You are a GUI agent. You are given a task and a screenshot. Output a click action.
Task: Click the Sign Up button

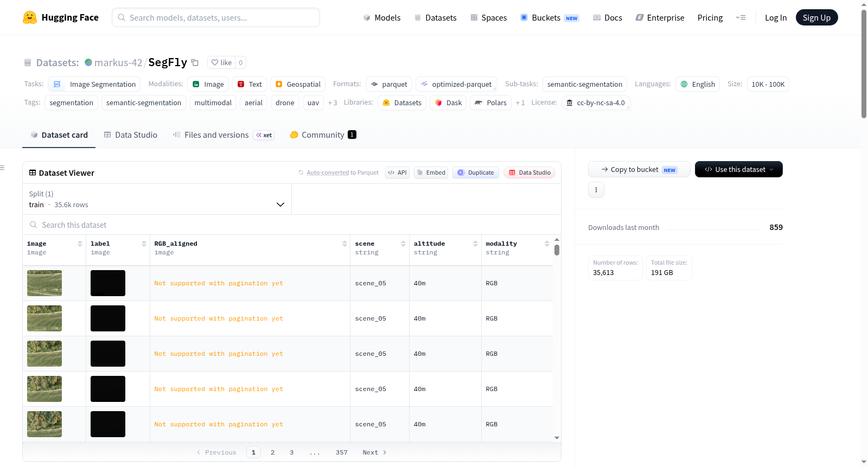click(x=816, y=17)
